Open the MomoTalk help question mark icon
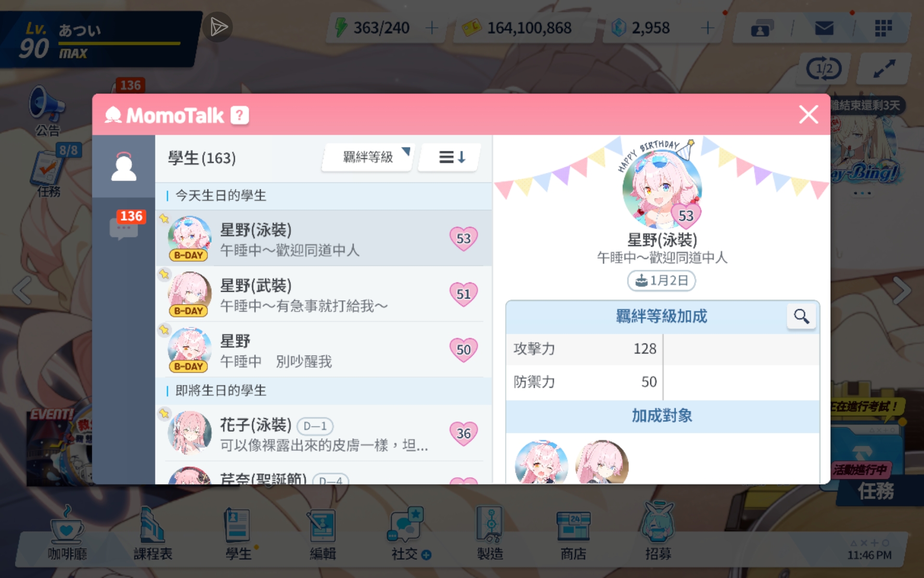This screenshot has width=924, height=578. point(239,115)
